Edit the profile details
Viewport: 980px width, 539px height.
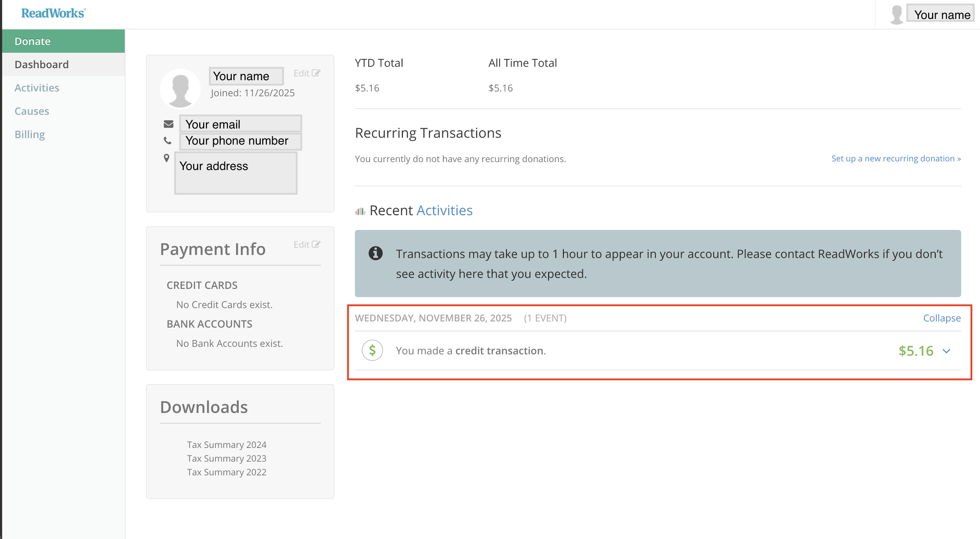[306, 73]
